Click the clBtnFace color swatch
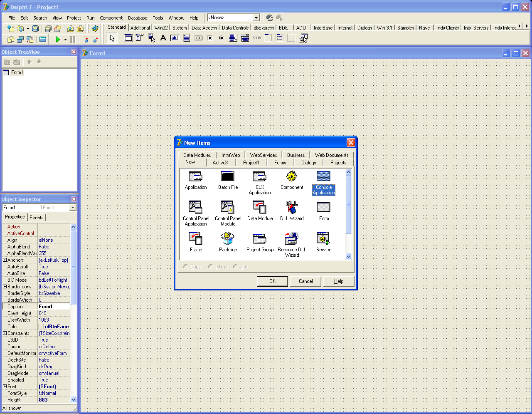Screen dimensions: 532x414 (x=41, y=327)
